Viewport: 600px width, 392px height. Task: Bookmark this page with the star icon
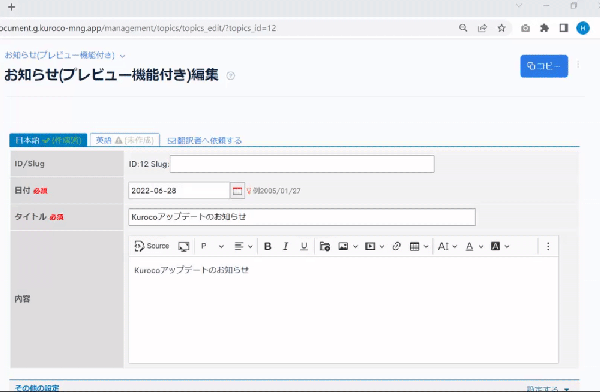pos(502,28)
